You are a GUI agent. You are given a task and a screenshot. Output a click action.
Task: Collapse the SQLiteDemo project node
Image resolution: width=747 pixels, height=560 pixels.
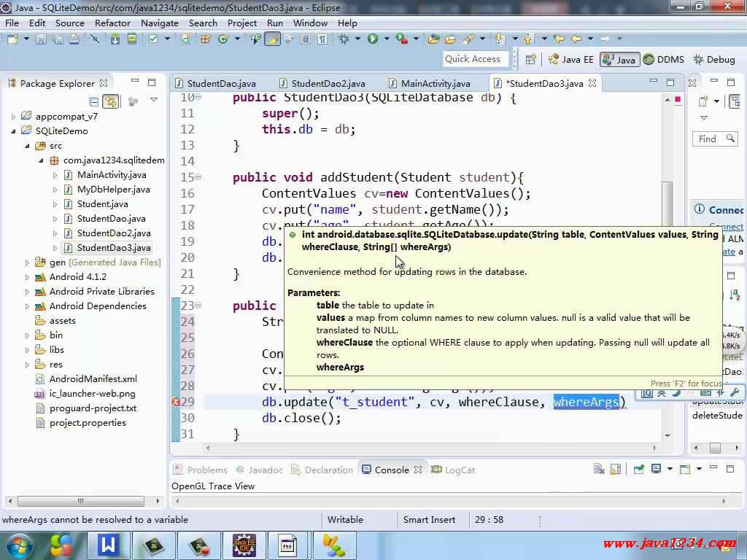coord(13,131)
